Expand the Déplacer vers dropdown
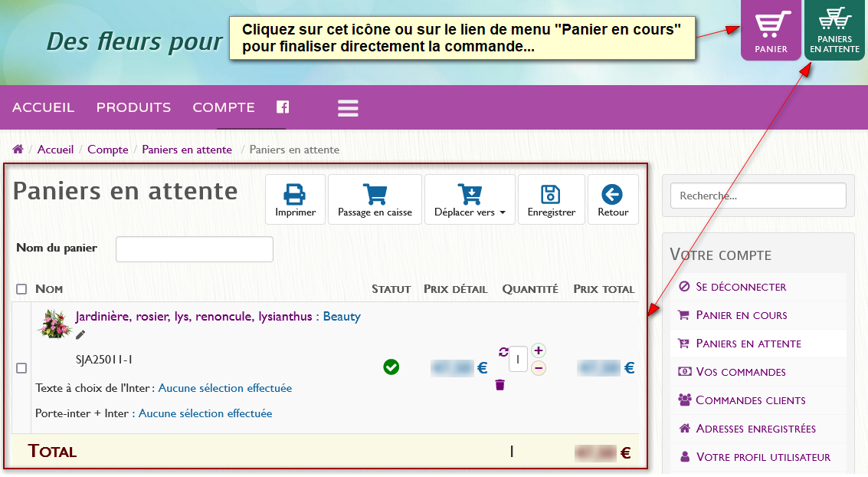868x477 pixels. (x=470, y=199)
